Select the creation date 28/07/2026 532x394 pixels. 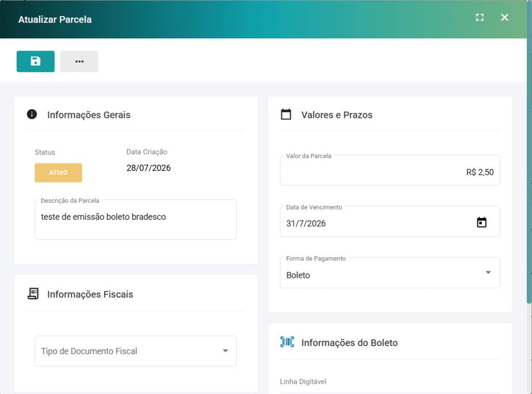(149, 168)
